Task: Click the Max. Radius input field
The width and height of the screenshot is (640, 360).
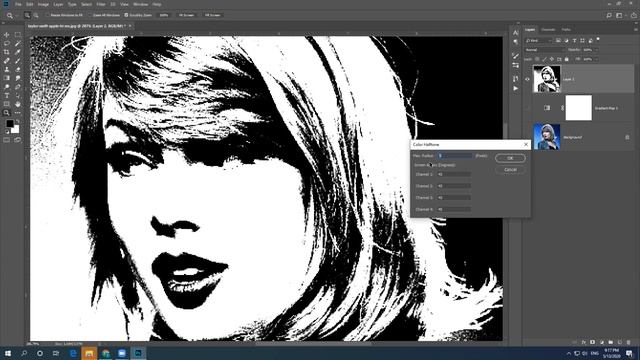Action: (x=455, y=156)
